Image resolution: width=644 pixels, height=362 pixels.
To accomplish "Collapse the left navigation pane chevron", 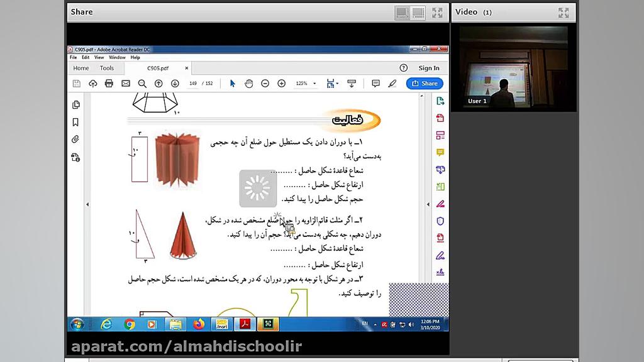I will (87, 204).
